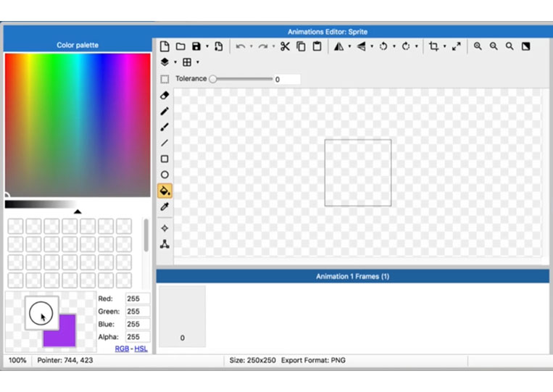Click the resize image arrows icon
The image size is (553, 392).
457,46
